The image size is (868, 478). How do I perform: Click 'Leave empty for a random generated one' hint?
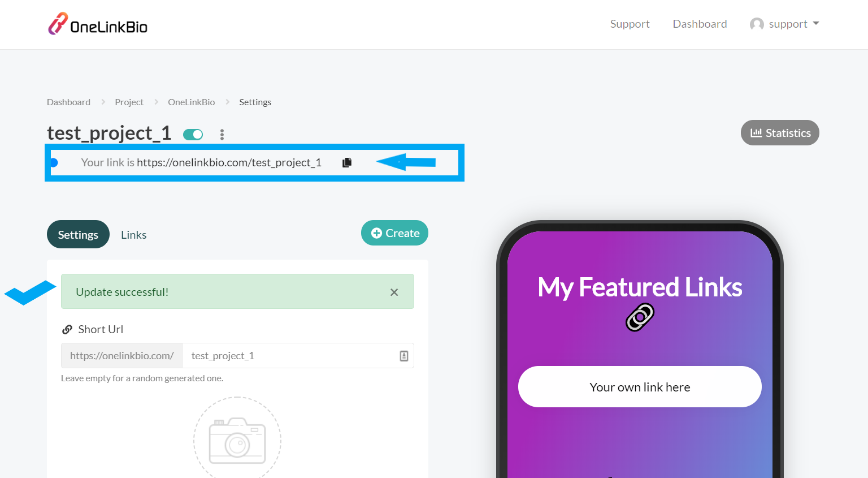pos(142,378)
